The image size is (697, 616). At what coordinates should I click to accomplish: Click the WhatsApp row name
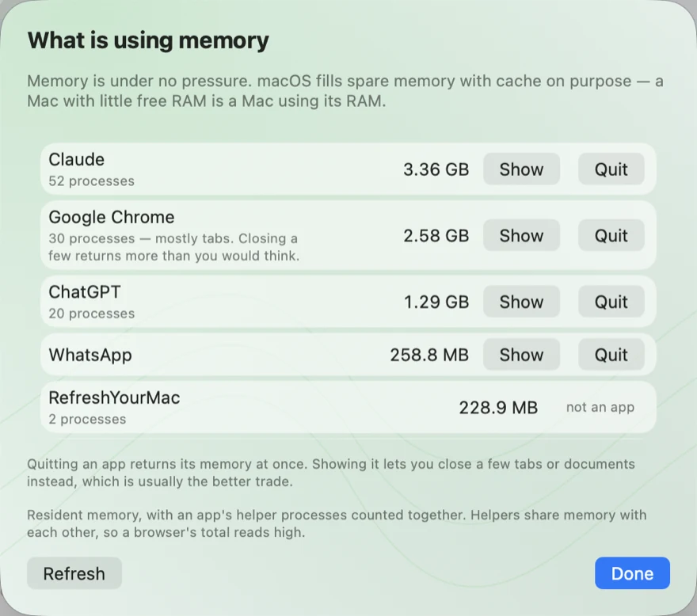[90, 356]
